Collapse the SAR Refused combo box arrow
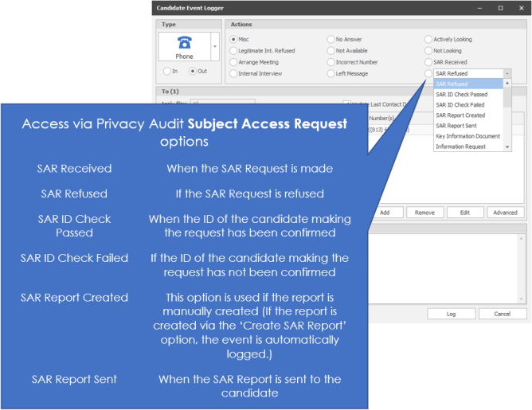532x410 pixels. click(x=507, y=73)
